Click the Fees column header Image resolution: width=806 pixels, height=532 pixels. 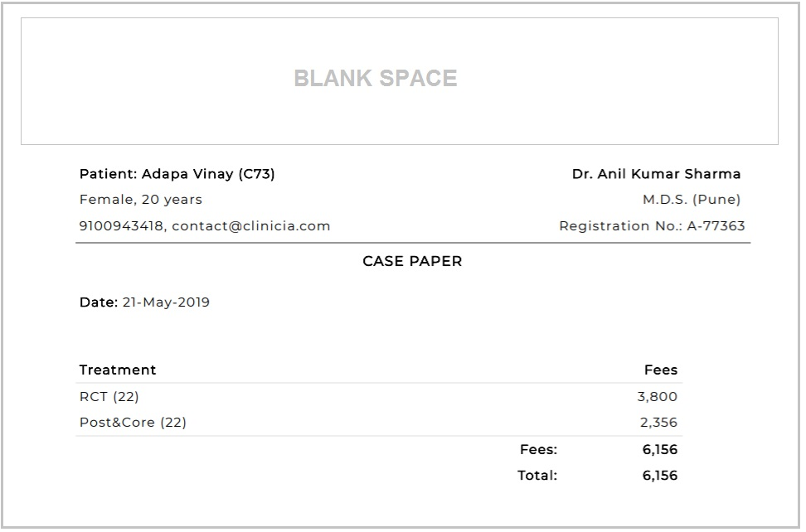pyautogui.click(x=661, y=370)
